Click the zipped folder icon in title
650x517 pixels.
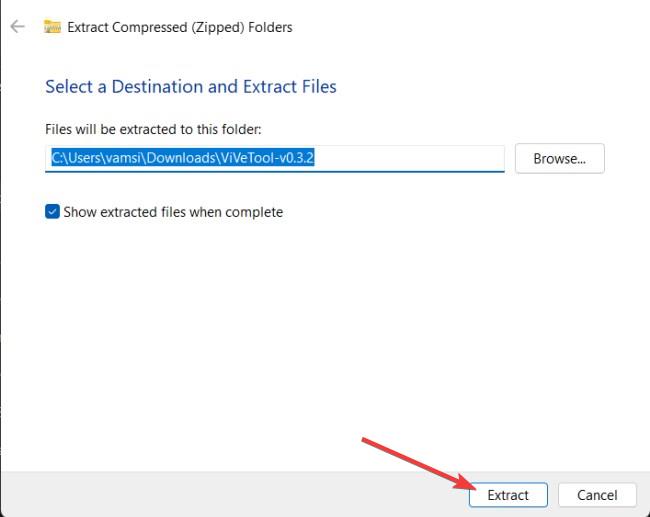pyautogui.click(x=52, y=27)
